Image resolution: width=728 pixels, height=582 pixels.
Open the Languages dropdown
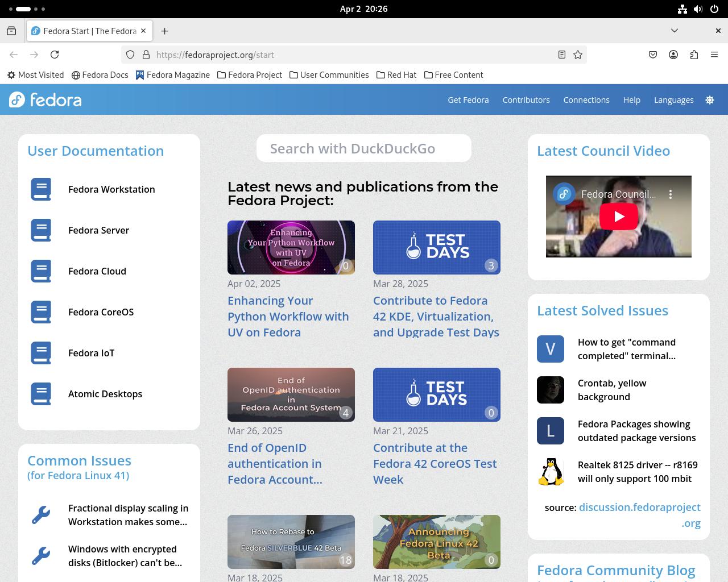[674, 99]
